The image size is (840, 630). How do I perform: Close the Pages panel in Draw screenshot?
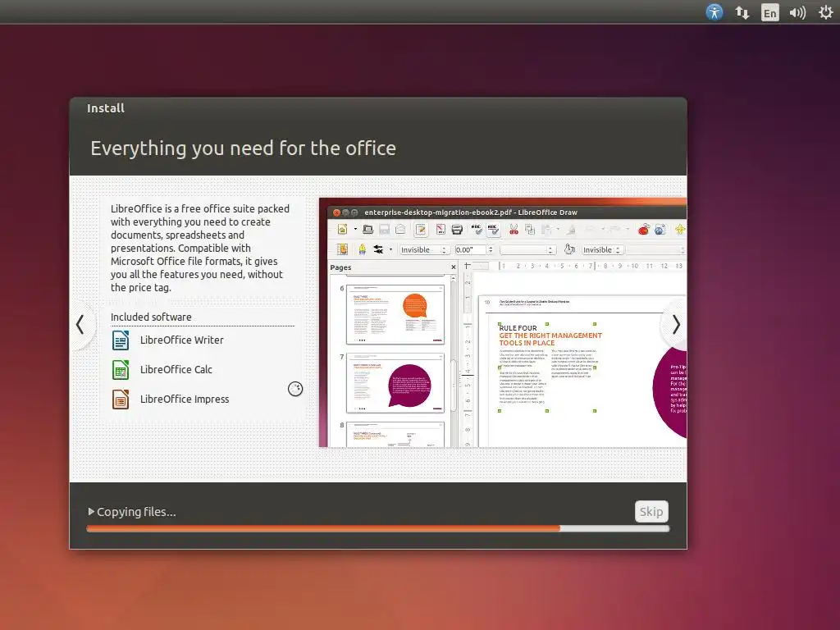pos(453,267)
